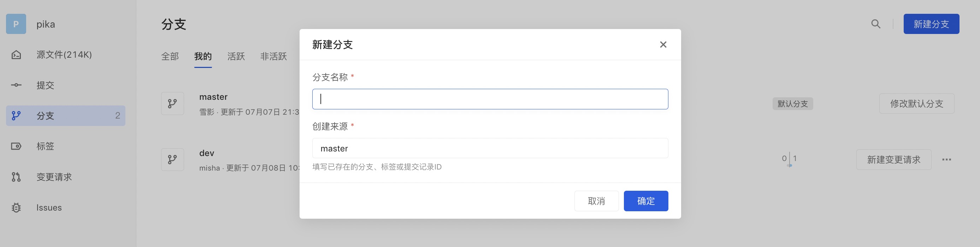Viewport: 980px width, 247px height.
Task: Open the 创建来源 source field showing master
Action: [490, 148]
